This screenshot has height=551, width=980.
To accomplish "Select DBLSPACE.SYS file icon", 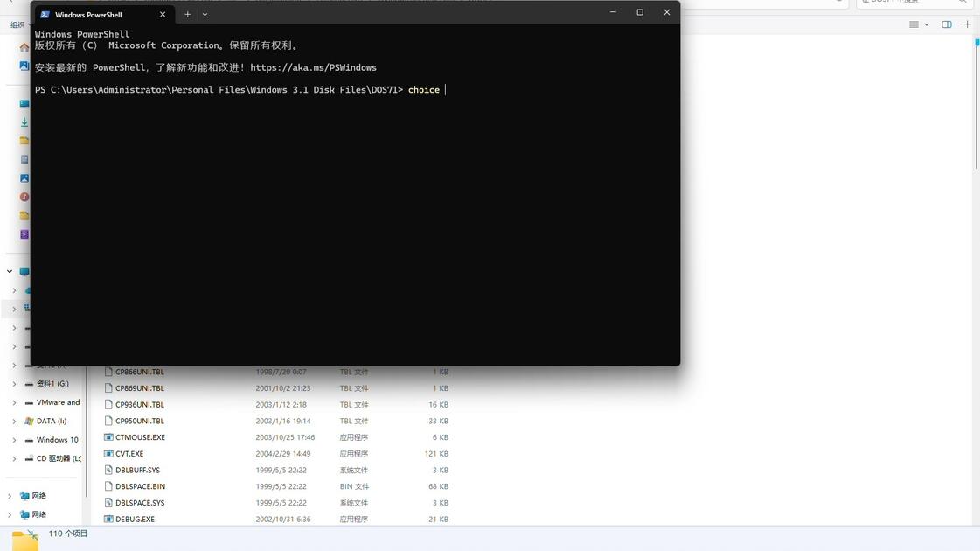I will coord(108,502).
